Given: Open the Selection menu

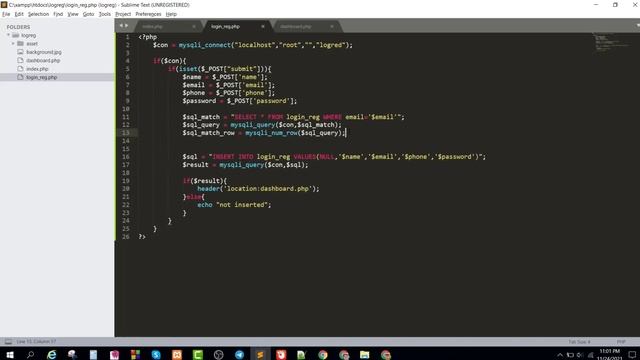Looking at the screenshot, I should pos(38,14).
